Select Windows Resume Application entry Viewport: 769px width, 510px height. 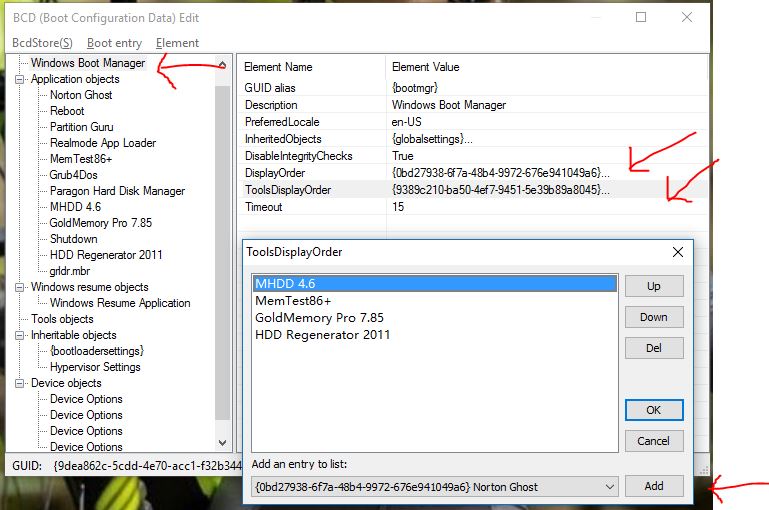coord(120,303)
